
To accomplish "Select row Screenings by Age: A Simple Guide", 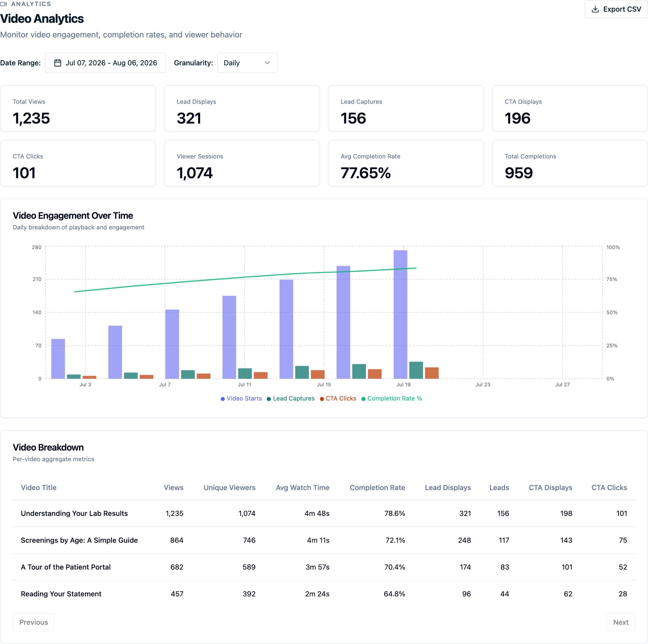I will point(324,540).
